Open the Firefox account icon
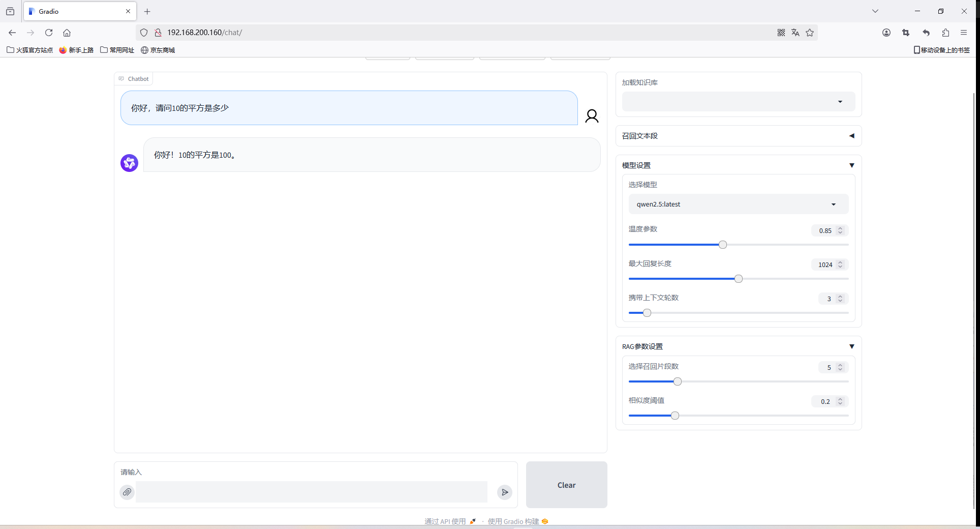 (886, 33)
